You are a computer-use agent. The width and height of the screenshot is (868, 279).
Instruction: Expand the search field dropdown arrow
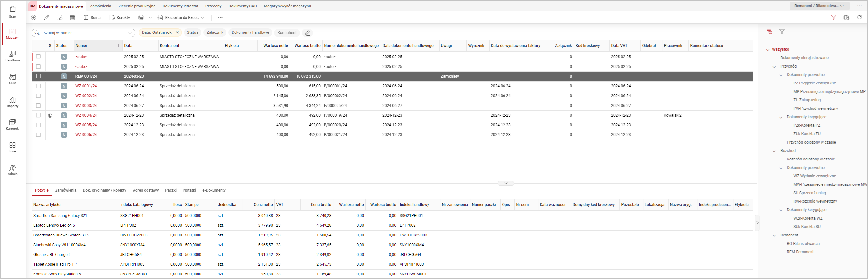[130, 33]
